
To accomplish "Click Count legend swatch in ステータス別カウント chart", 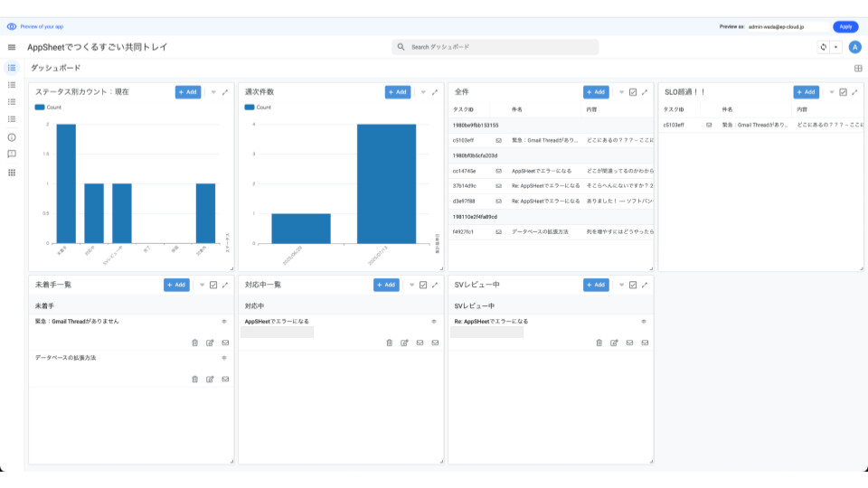I will (39, 108).
